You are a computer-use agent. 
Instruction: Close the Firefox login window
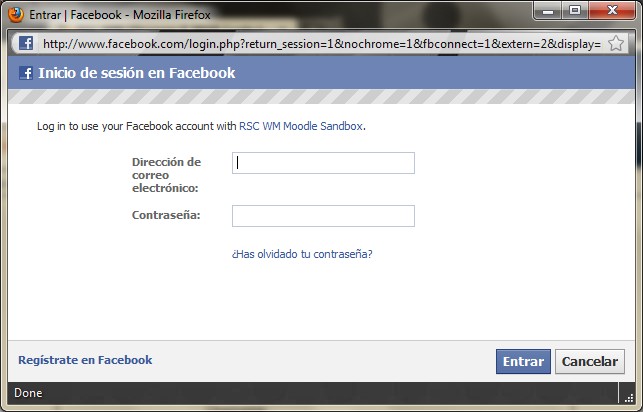click(x=612, y=11)
